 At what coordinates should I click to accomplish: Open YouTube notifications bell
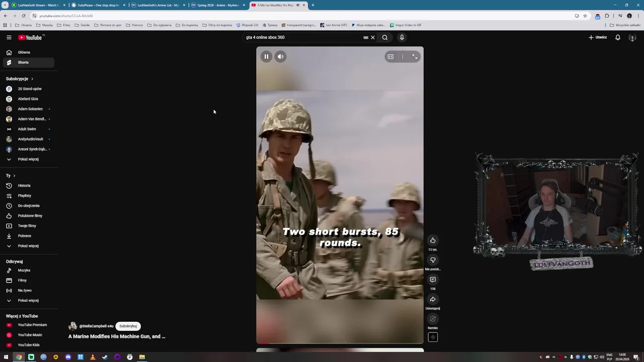tap(617, 37)
